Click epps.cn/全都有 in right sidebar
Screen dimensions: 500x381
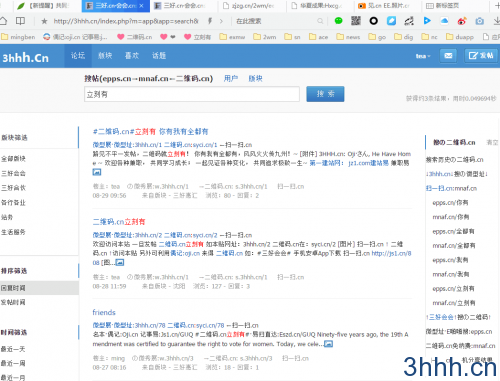[453, 231]
